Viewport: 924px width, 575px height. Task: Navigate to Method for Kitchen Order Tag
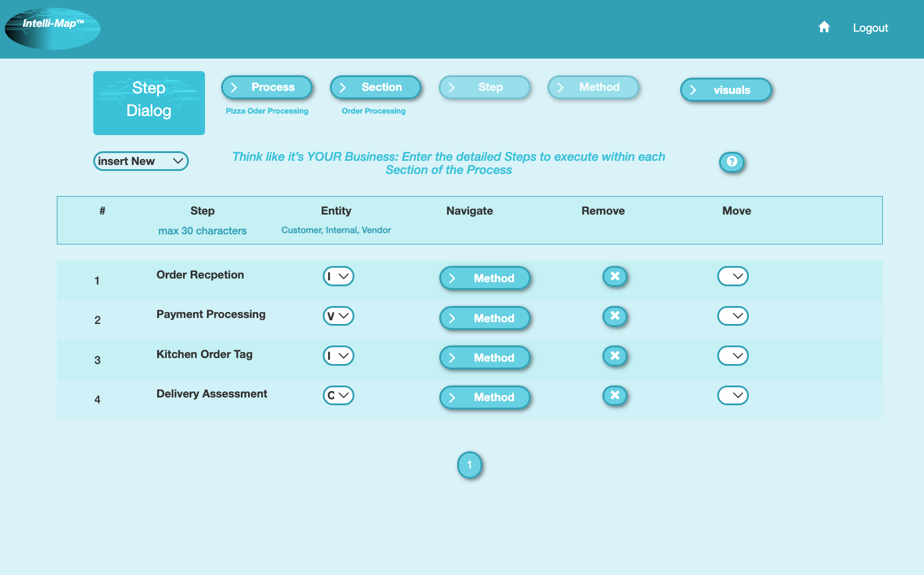[485, 357]
